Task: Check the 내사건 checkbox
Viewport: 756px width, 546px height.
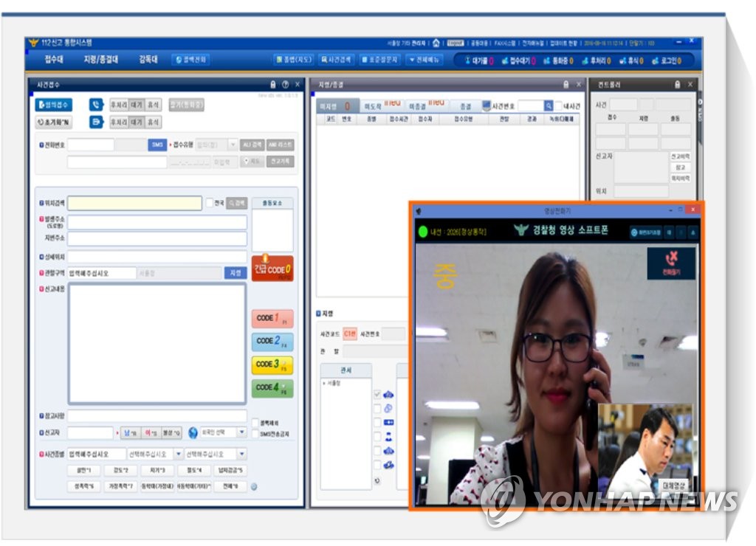Action: (x=558, y=106)
